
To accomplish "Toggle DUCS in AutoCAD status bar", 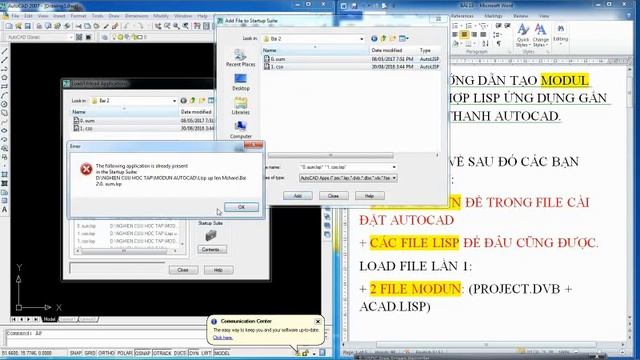I will pyautogui.click(x=180, y=353).
